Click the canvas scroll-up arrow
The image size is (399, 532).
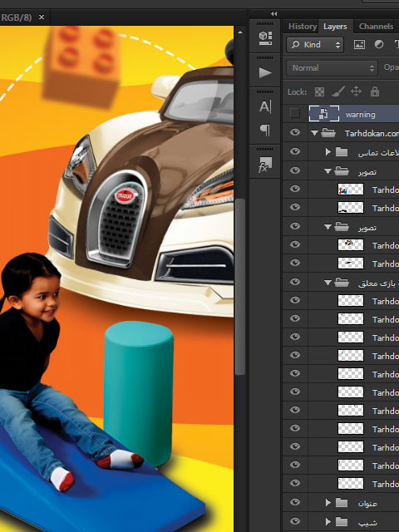[x=240, y=32]
